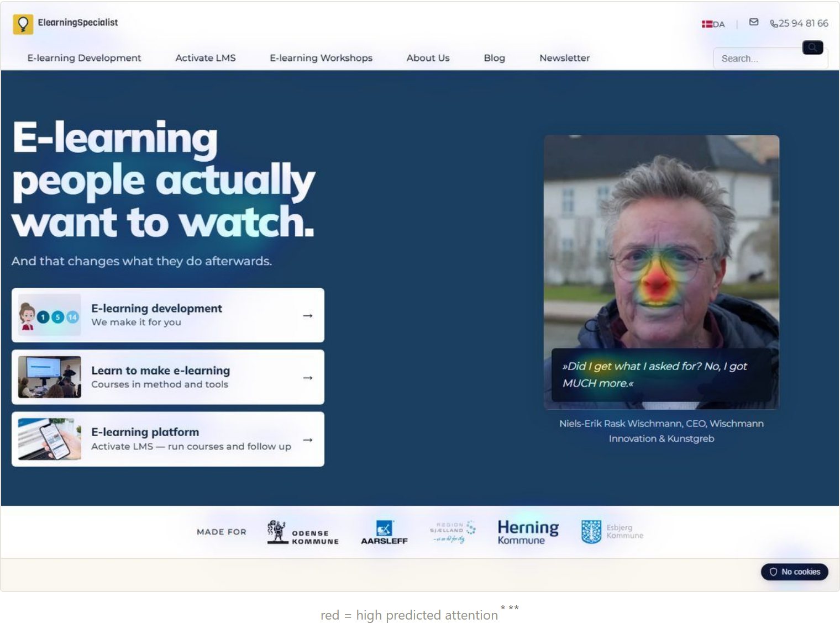Select the E-learning platform phone thumbnail
Screen dimensions: 840x624
(50, 439)
